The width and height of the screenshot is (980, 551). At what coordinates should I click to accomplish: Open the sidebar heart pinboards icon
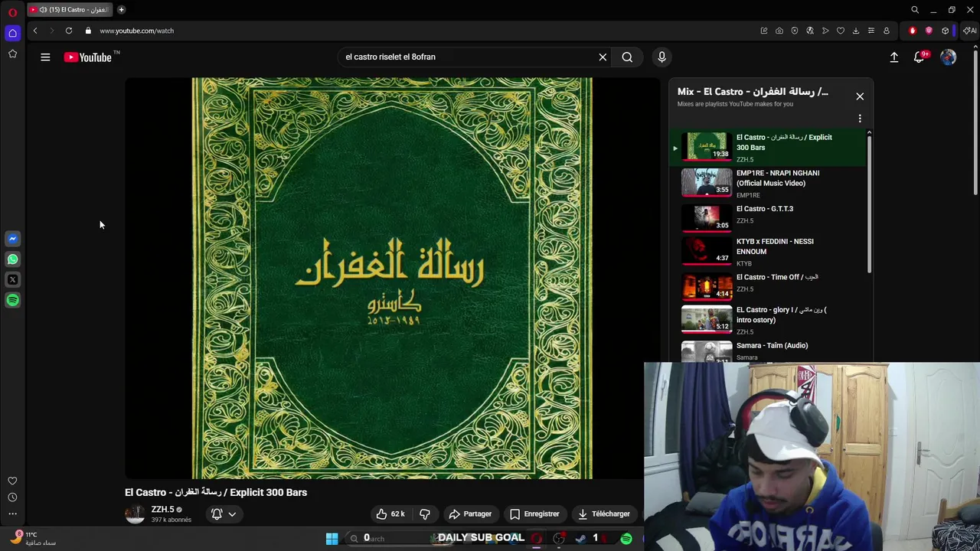click(x=12, y=481)
